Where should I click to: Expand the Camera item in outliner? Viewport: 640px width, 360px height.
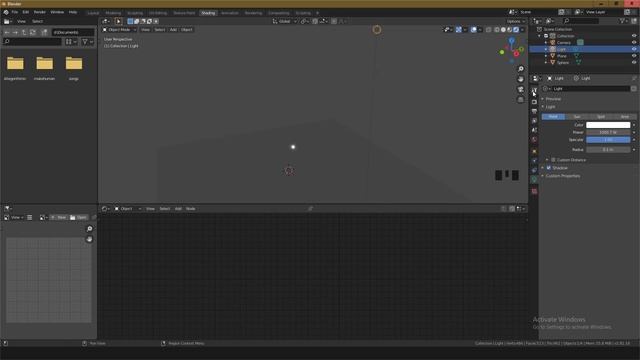pyautogui.click(x=546, y=42)
